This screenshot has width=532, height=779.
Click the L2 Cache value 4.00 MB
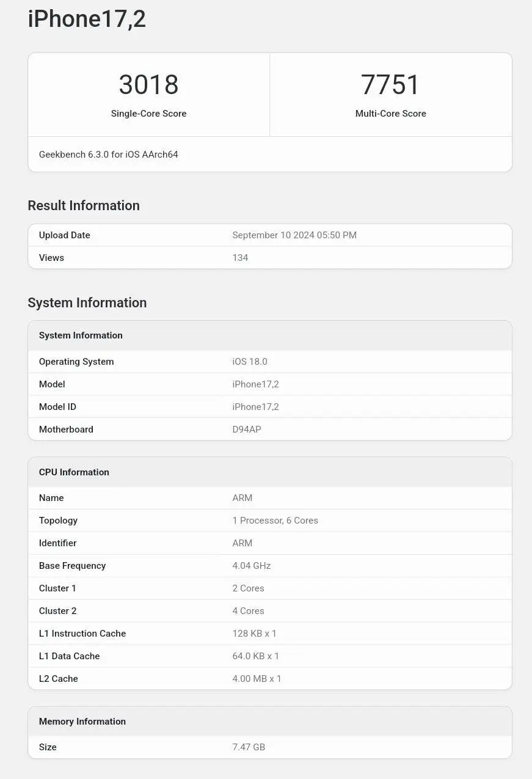click(257, 678)
